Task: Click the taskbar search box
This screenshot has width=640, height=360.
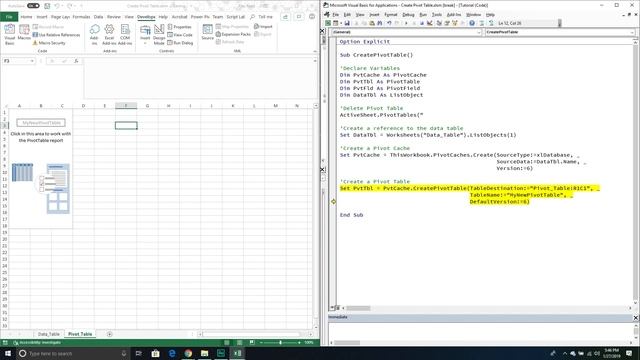Action: (x=73, y=353)
